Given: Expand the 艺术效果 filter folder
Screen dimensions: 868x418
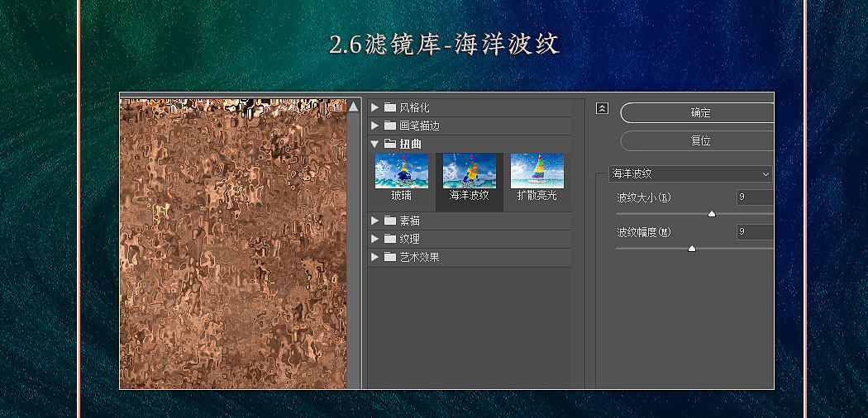Looking at the screenshot, I should (x=374, y=257).
